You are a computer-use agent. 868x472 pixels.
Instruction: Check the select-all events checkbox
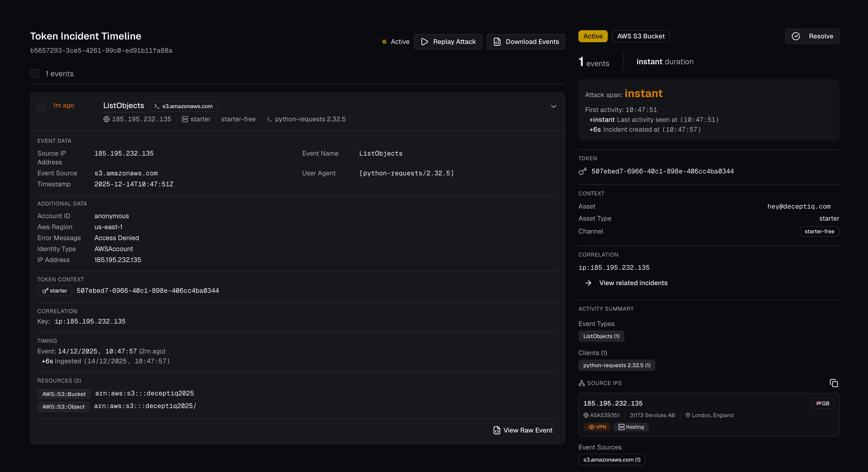pyautogui.click(x=35, y=74)
